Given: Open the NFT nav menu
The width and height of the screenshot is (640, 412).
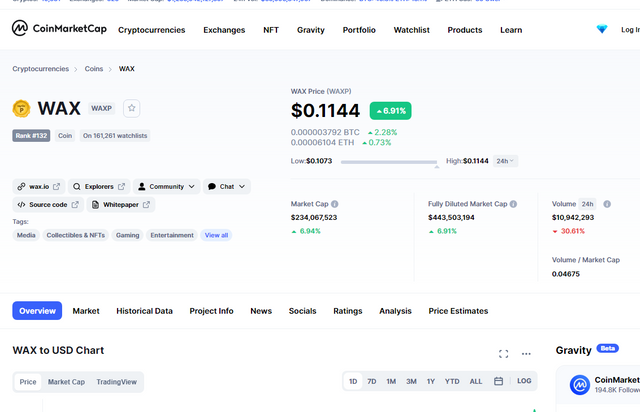Looking at the screenshot, I should pos(271,30).
